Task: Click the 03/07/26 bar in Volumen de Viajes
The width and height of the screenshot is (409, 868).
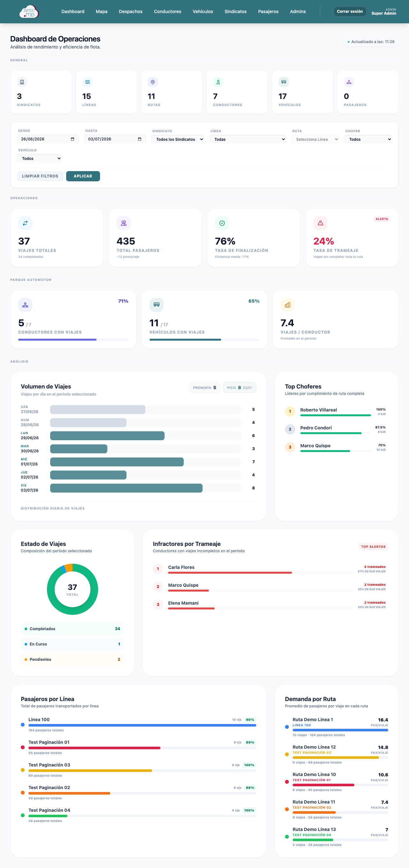Action: click(127, 488)
